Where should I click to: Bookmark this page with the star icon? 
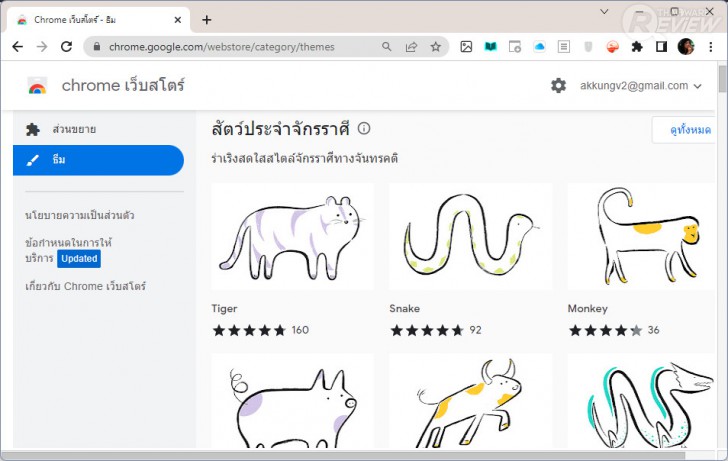[435, 46]
